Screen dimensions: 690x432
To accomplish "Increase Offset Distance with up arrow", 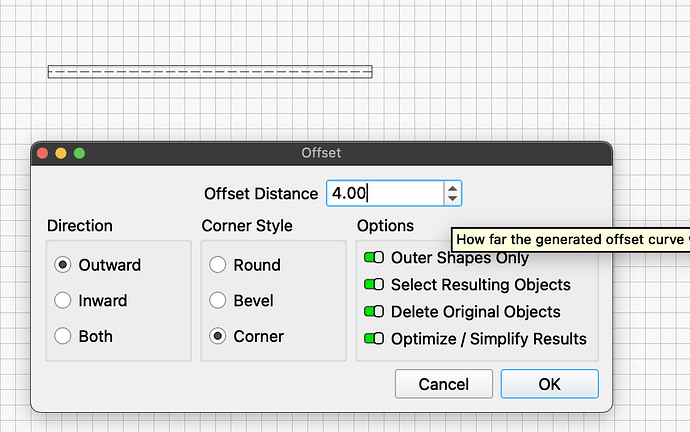I will pyautogui.click(x=453, y=188).
